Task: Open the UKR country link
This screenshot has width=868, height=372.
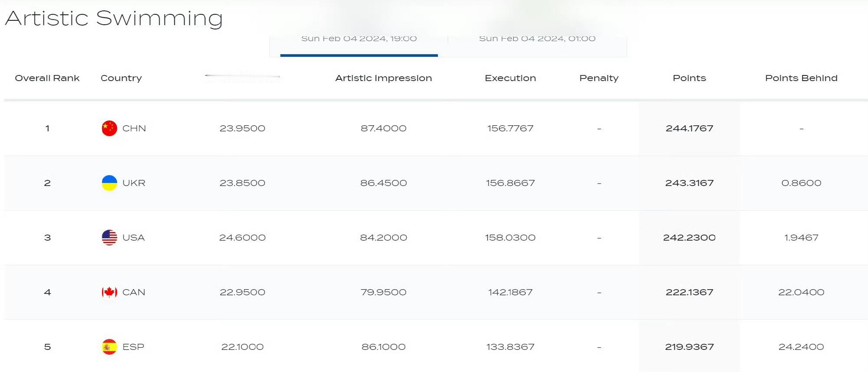Action: [x=134, y=183]
